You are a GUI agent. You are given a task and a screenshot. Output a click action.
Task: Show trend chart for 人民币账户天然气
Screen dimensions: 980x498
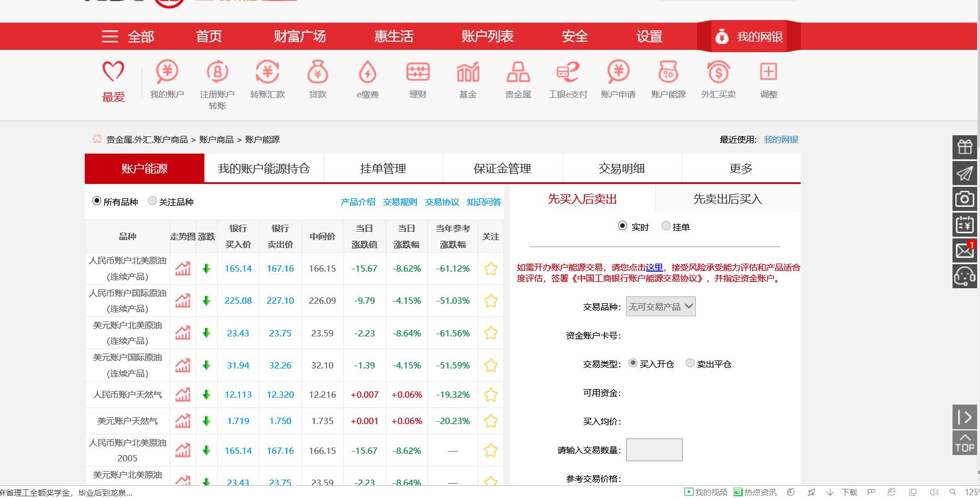pyautogui.click(x=183, y=394)
